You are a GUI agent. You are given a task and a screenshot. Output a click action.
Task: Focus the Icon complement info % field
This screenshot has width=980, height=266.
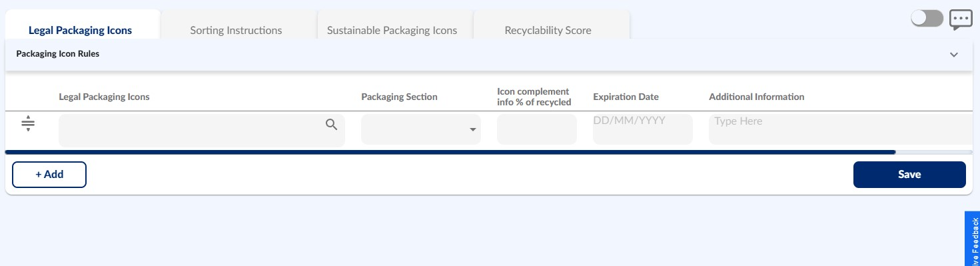coord(537,129)
